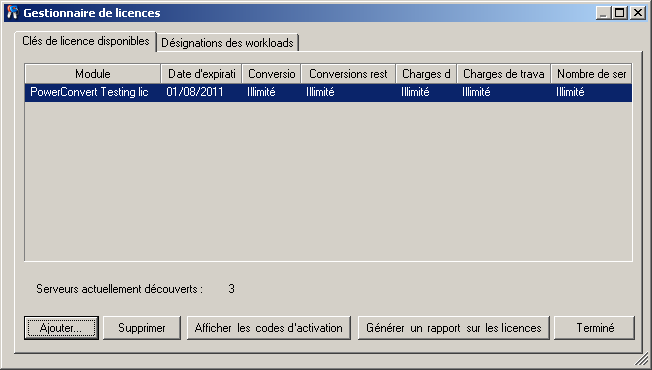Select the PowerConvert Testing lic row
652x370 pixels.
coord(328,92)
